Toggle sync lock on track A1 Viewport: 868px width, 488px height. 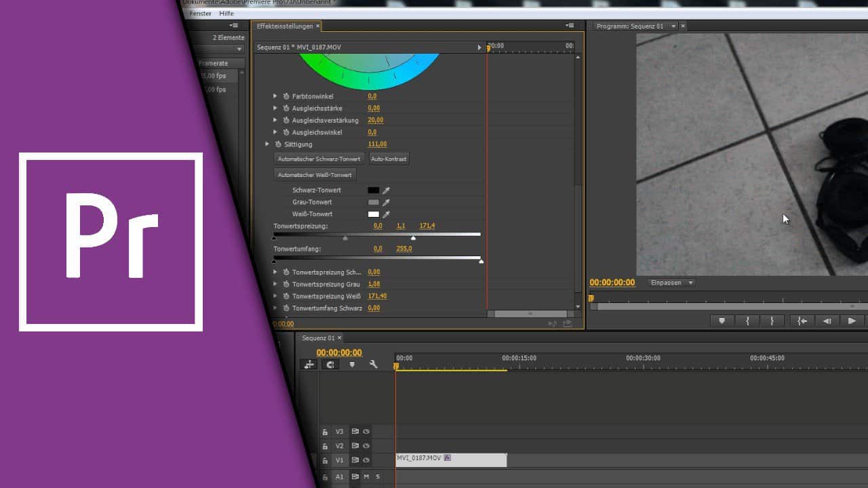tap(355, 476)
